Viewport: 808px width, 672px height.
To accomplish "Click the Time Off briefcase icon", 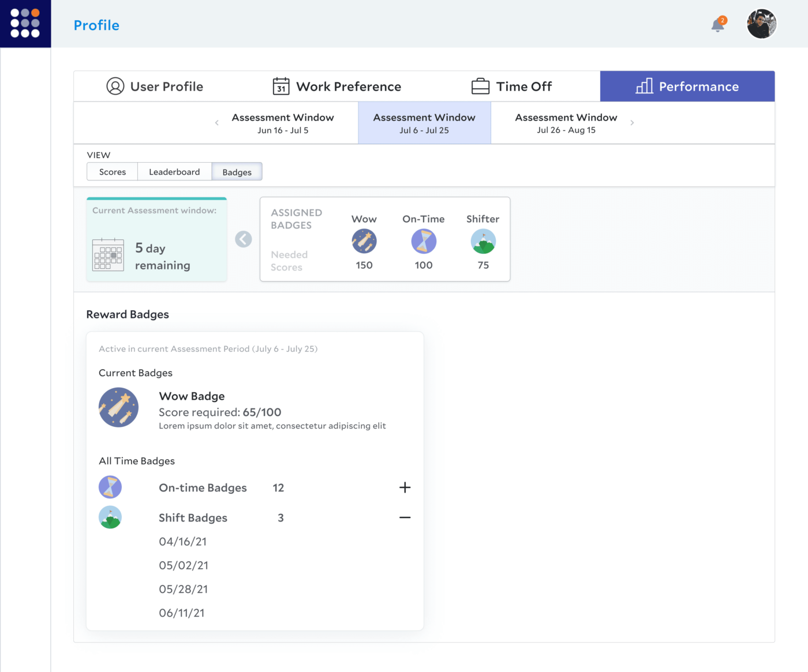I will pyautogui.click(x=479, y=85).
